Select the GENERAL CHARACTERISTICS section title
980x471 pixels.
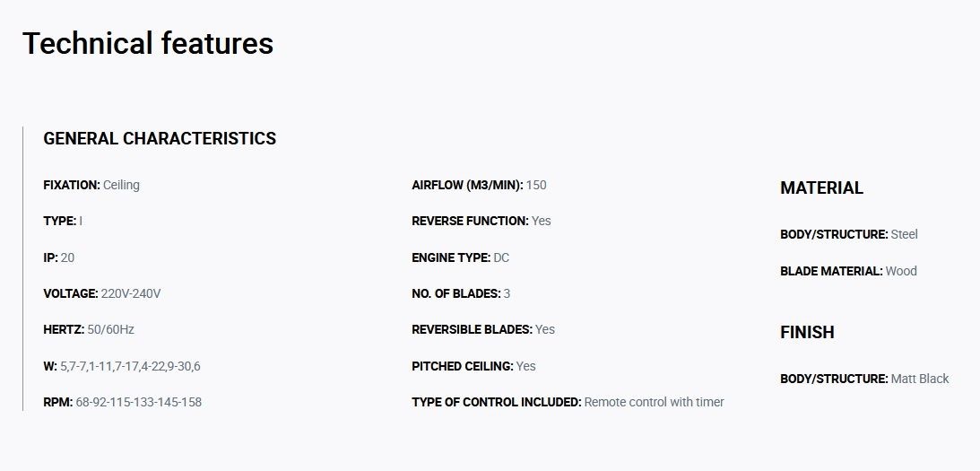(160, 139)
